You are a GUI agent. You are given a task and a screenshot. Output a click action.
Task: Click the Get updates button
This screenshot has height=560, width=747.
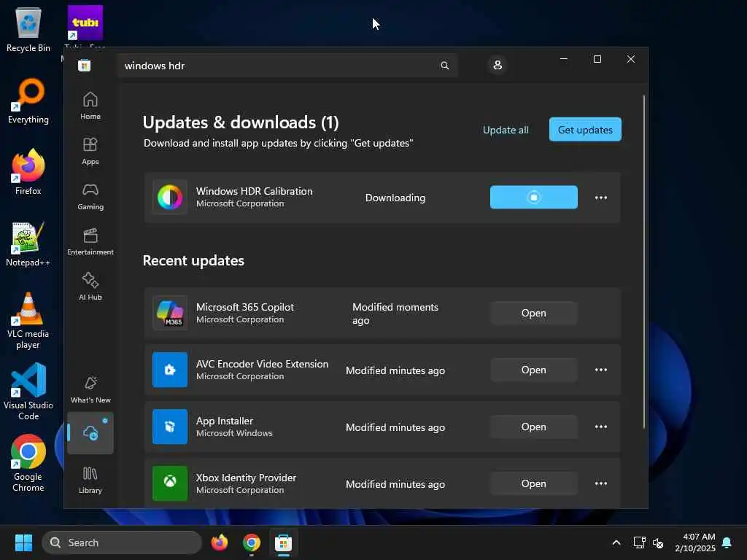click(585, 130)
